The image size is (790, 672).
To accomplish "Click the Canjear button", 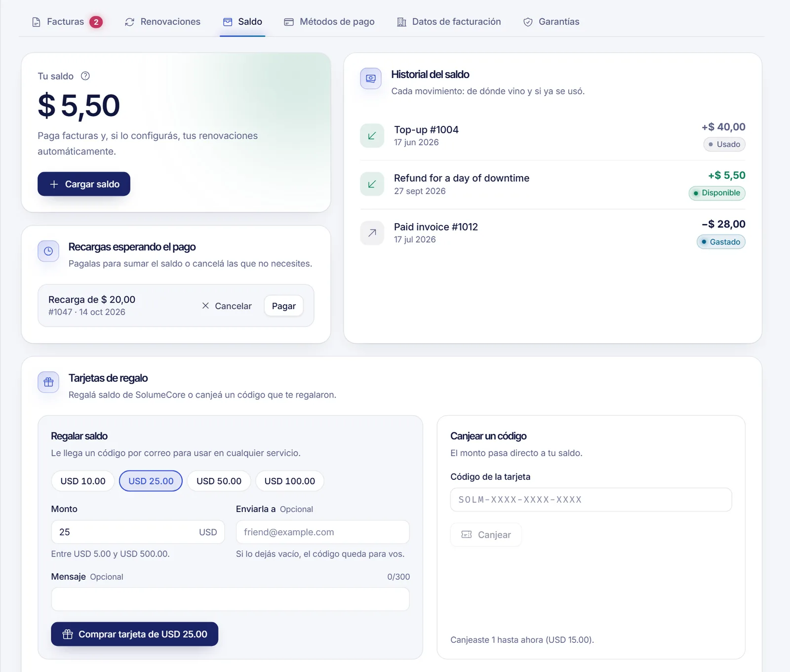I will [x=486, y=535].
